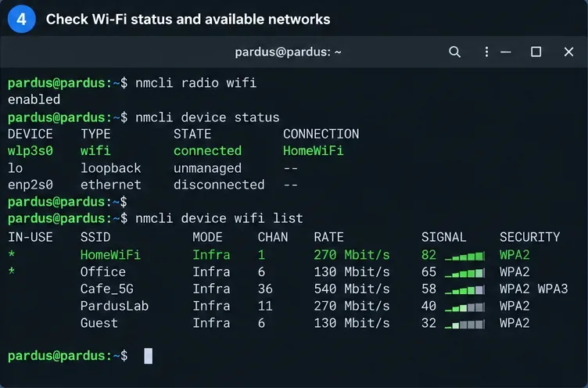Click the in-use asterisk of HomeWiFi row

[x=12, y=254]
